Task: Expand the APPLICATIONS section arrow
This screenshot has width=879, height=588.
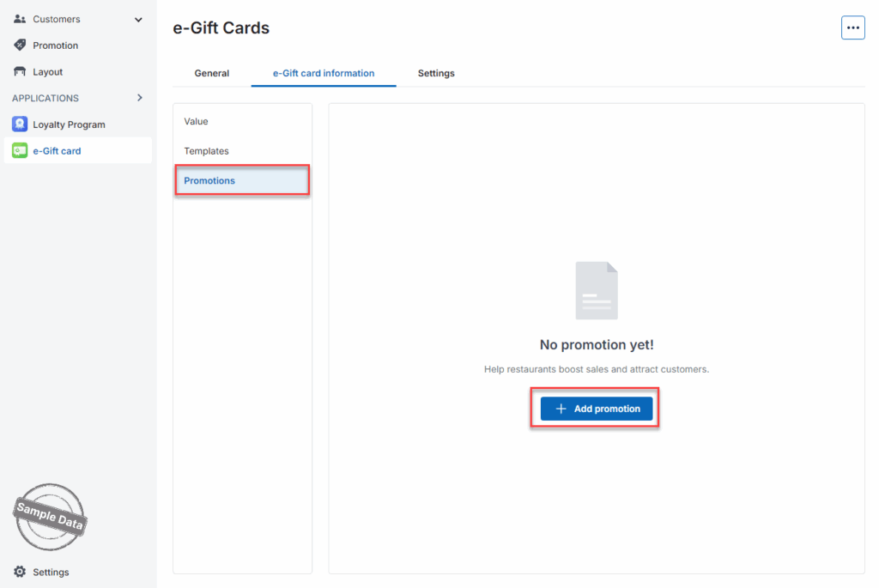Action: tap(140, 98)
